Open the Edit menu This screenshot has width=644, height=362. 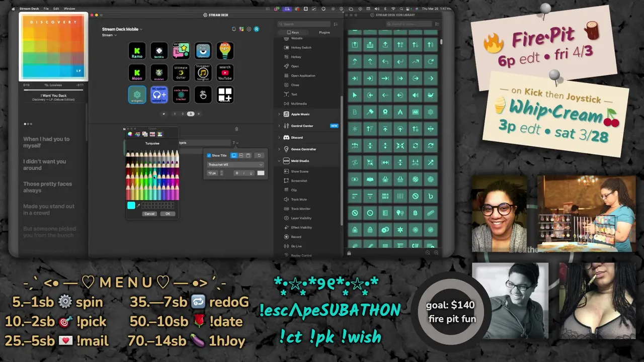click(x=56, y=9)
